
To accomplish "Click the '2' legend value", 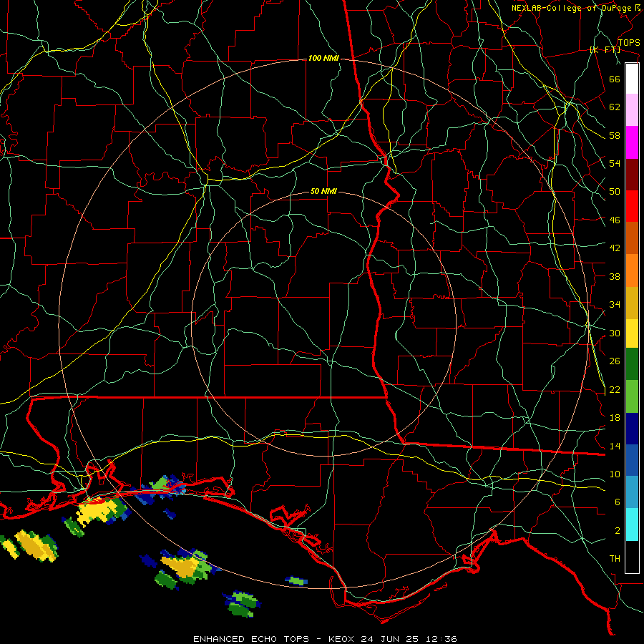I will 618,531.
